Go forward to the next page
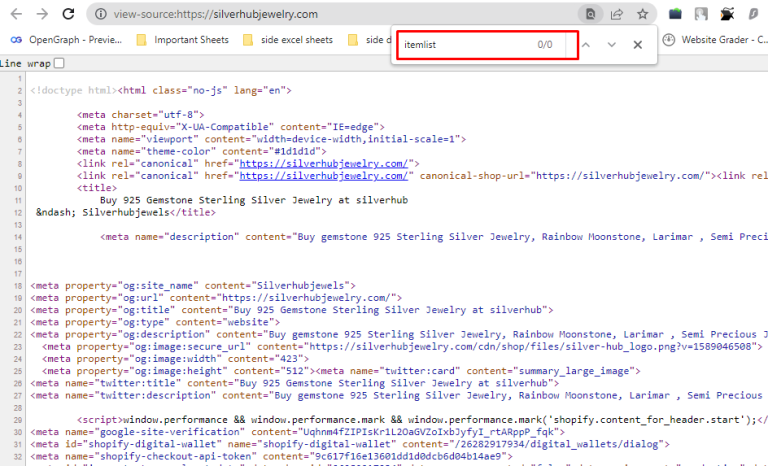The width and height of the screenshot is (768, 466). [x=42, y=14]
